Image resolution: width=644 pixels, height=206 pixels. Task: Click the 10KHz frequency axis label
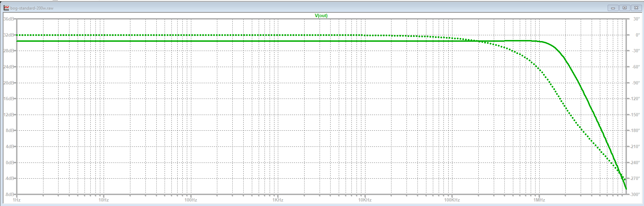(x=365, y=200)
